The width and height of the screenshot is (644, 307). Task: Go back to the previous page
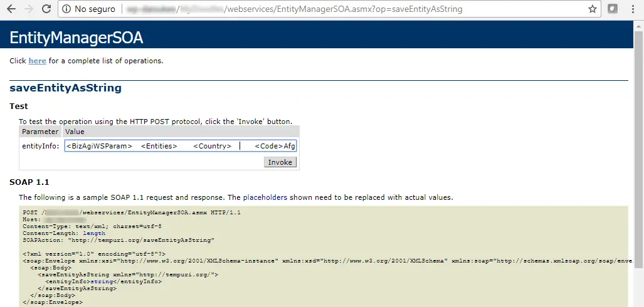[11, 9]
